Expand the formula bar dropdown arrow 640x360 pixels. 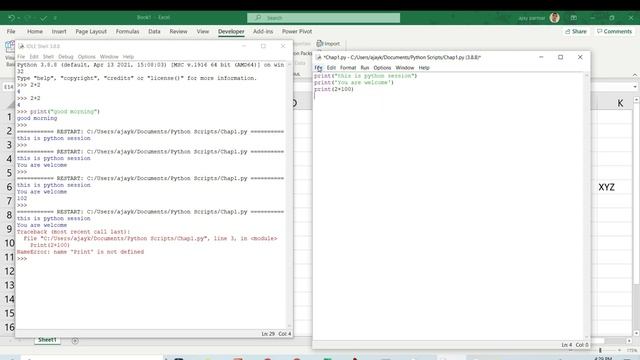(635, 87)
